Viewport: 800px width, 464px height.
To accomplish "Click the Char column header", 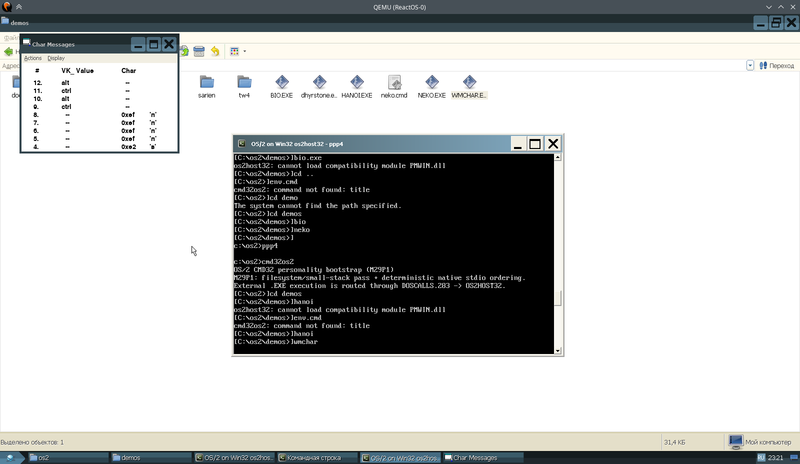I will (x=129, y=70).
